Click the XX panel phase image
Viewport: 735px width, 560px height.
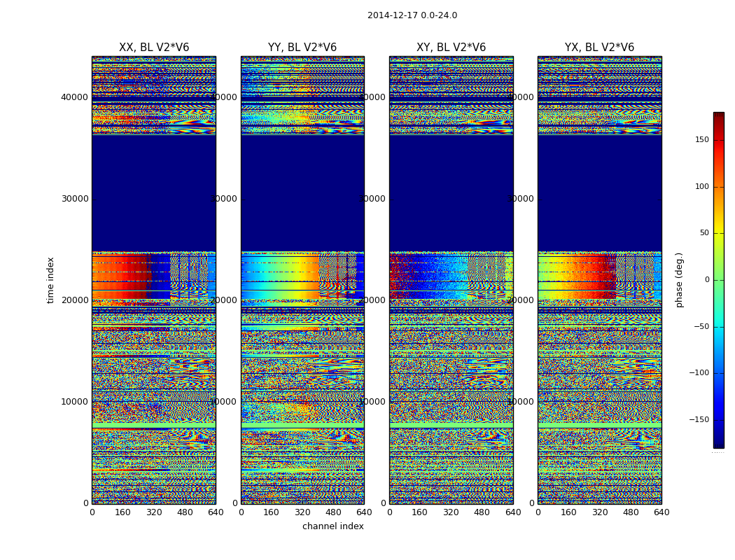click(x=154, y=280)
